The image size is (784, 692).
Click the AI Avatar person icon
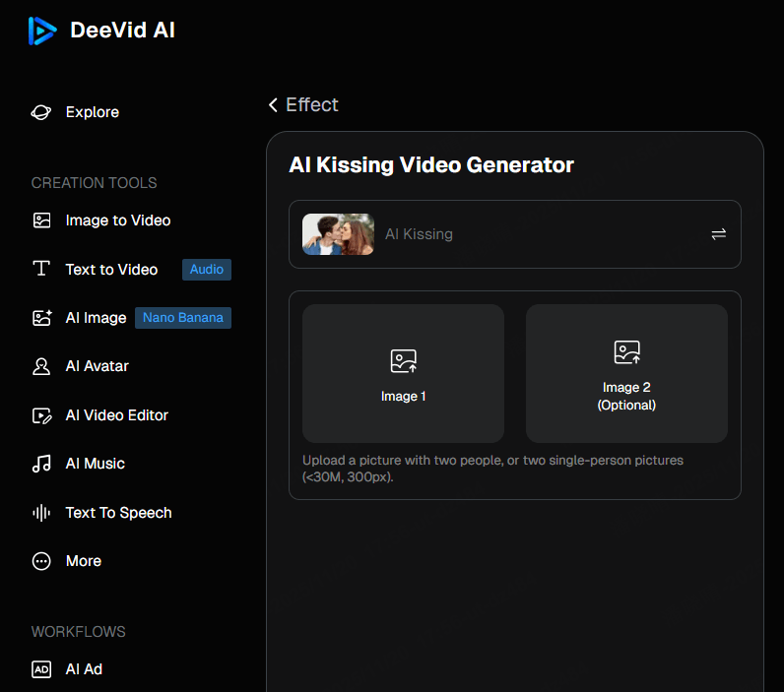[41, 366]
